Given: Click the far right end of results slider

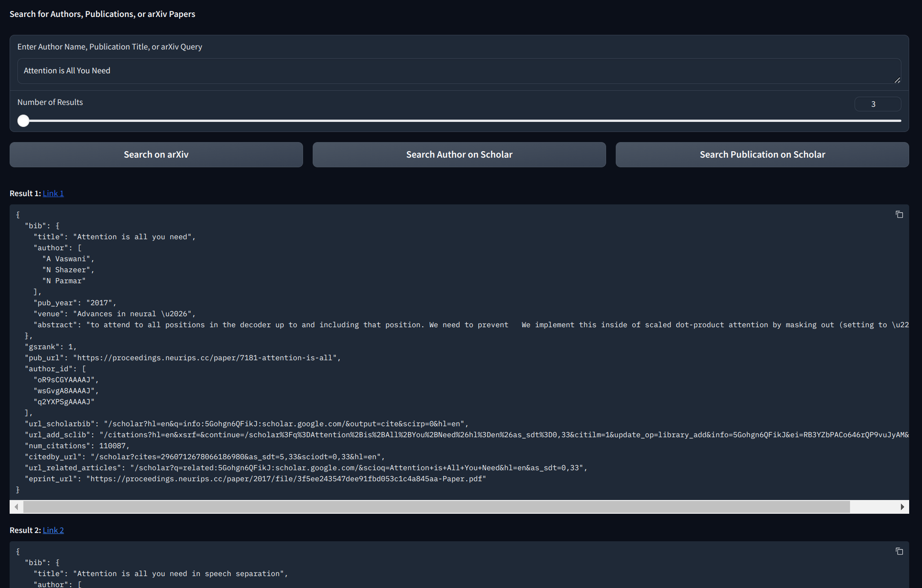Looking at the screenshot, I should (900, 121).
